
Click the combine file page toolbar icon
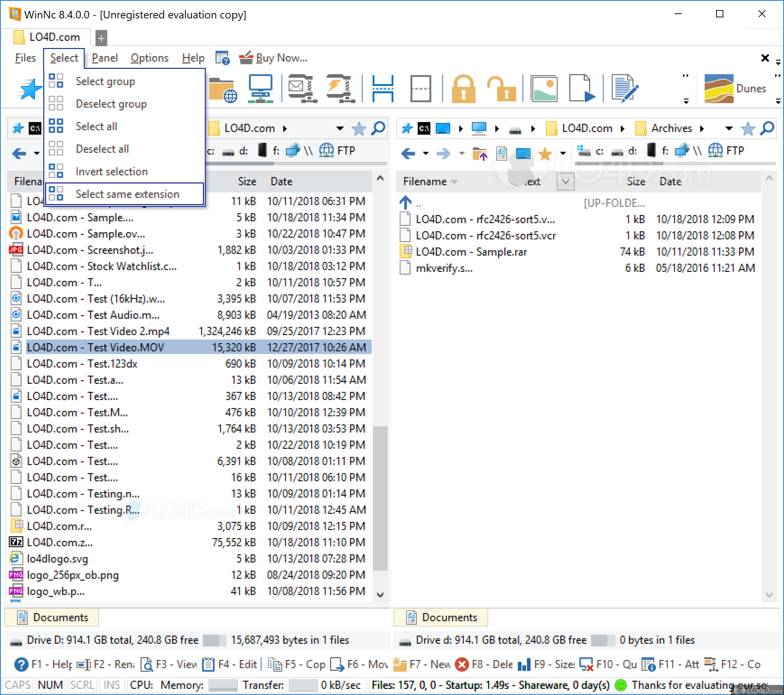421,89
